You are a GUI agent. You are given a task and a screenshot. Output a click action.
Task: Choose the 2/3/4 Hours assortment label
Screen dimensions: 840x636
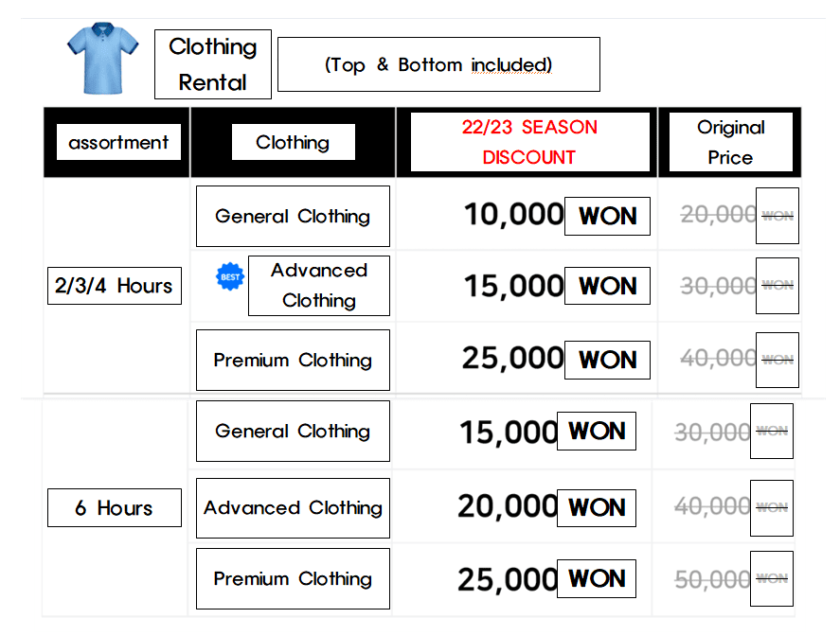pyautogui.click(x=114, y=286)
